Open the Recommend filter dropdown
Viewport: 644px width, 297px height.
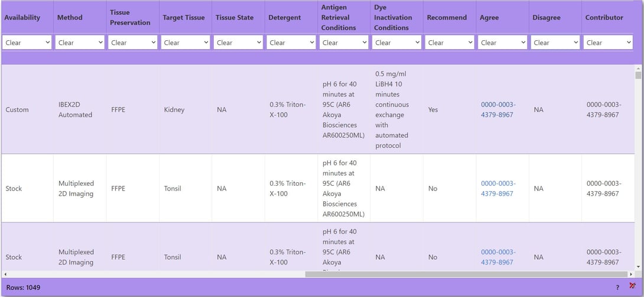pos(450,43)
